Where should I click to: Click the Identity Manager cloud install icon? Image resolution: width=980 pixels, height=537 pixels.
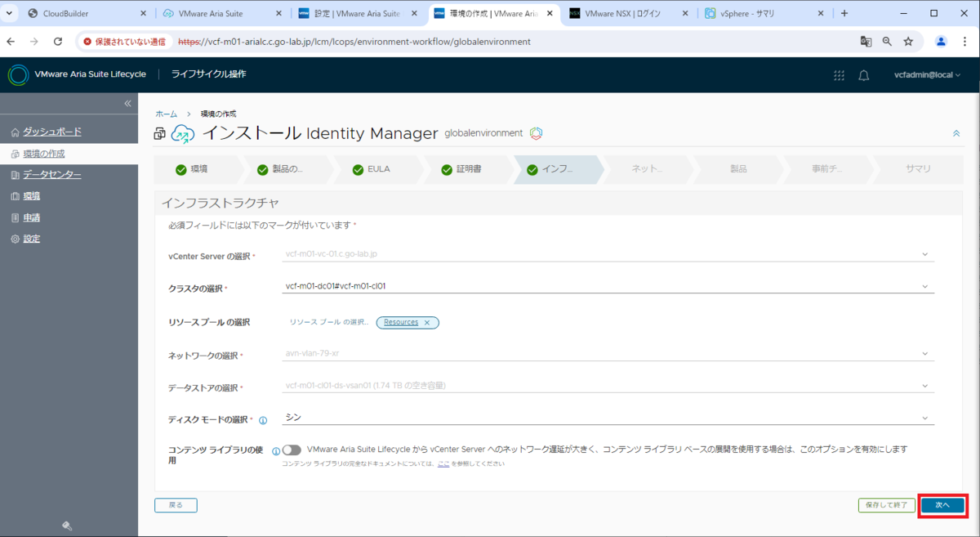(184, 134)
